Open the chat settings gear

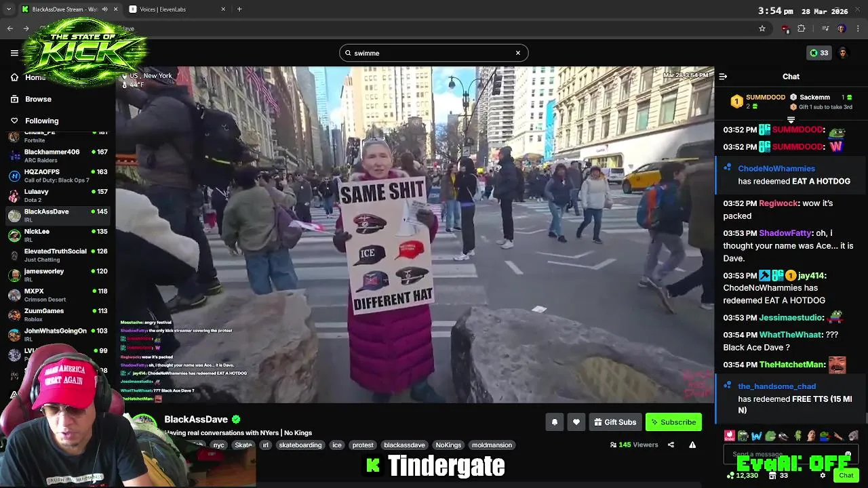point(823,476)
